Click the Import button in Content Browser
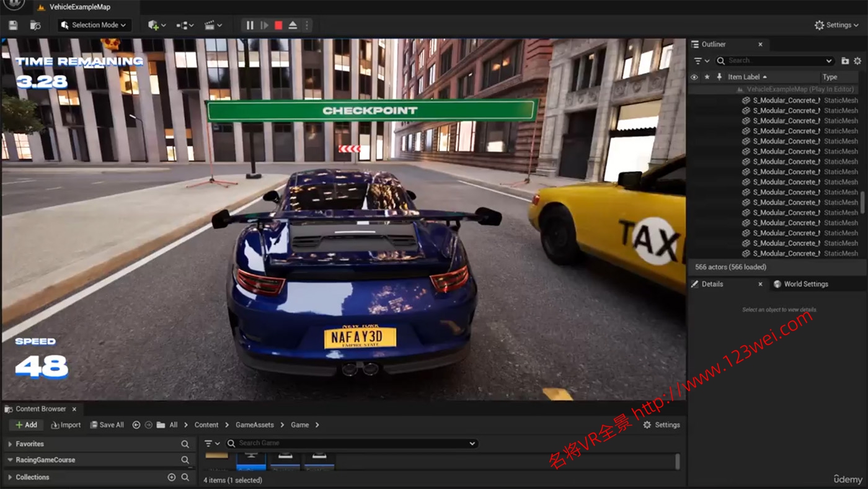This screenshot has height=489, width=868. [66, 425]
